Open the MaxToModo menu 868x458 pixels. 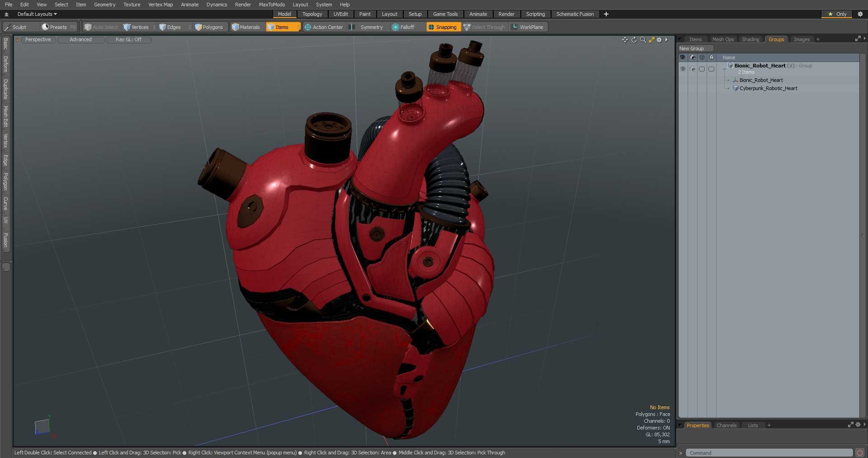pyautogui.click(x=272, y=5)
